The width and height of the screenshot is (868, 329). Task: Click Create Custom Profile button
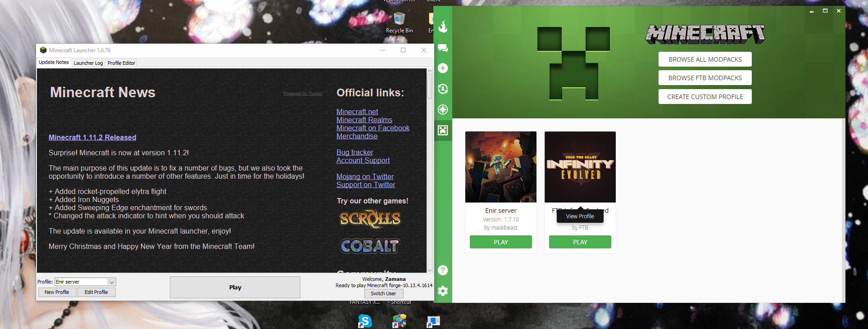[705, 97]
